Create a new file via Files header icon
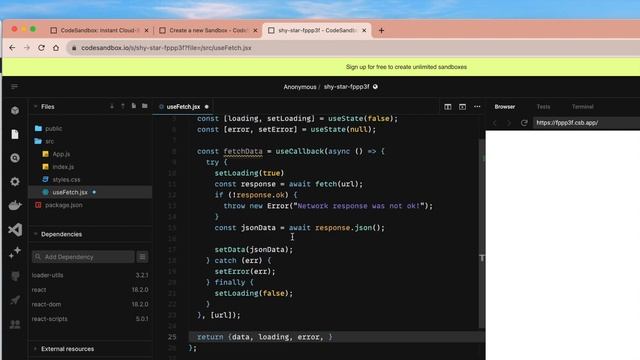Image resolution: width=640 pixels, height=360 pixels. click(134, 106)
